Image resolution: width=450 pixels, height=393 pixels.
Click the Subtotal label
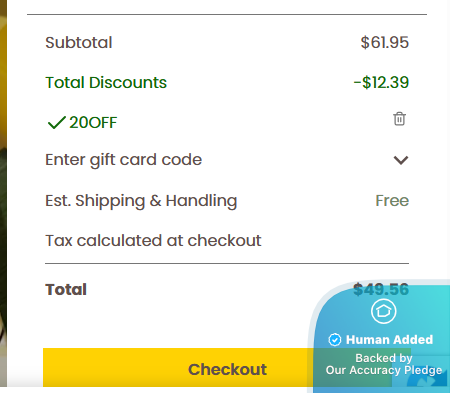79,42
